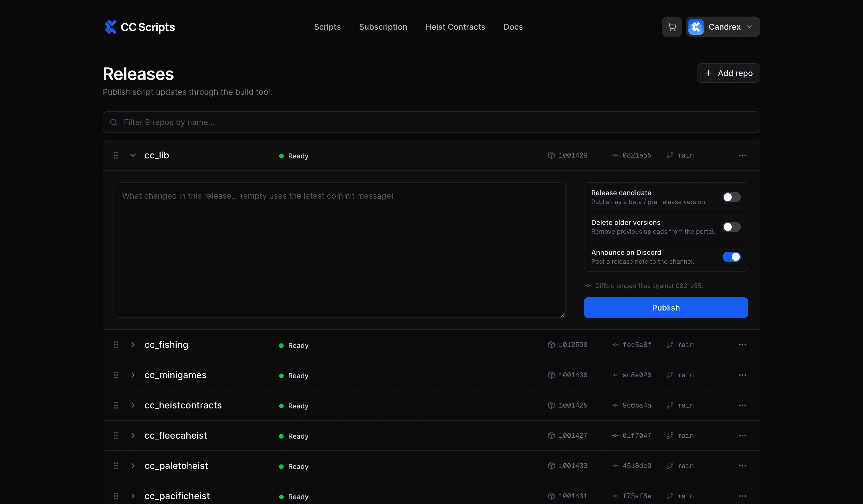Disable Announce on Discord toggle
863x504 pixels.
point(731,257)
